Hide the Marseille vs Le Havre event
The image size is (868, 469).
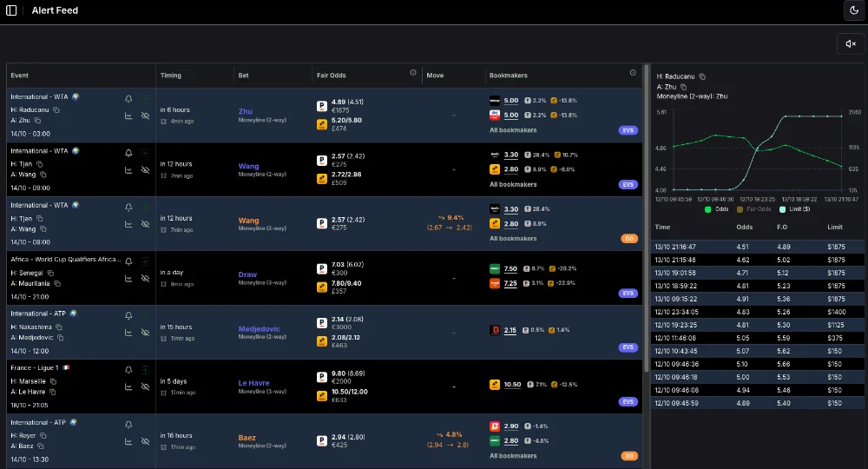[x=145, y=386]
